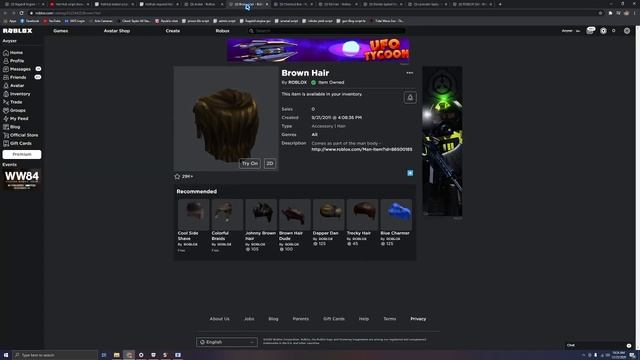Open the Gift Cards footer link
Image resolution: width=640 pixels, height=360 pixels.
(x=334, y=319)
